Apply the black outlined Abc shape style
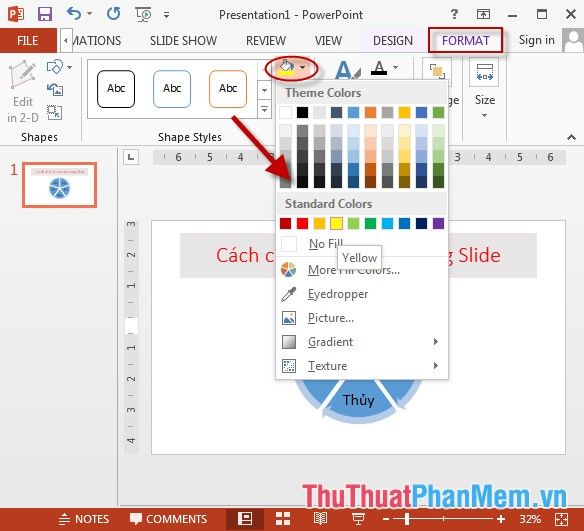The height and width of the screenshot is (531, 584). [x=116, y=89]
